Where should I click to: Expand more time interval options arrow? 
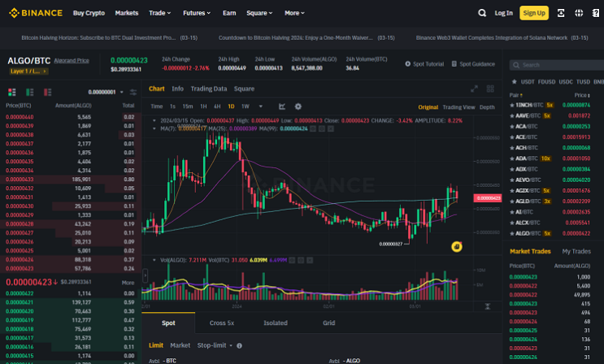click(x=261, y=106)
